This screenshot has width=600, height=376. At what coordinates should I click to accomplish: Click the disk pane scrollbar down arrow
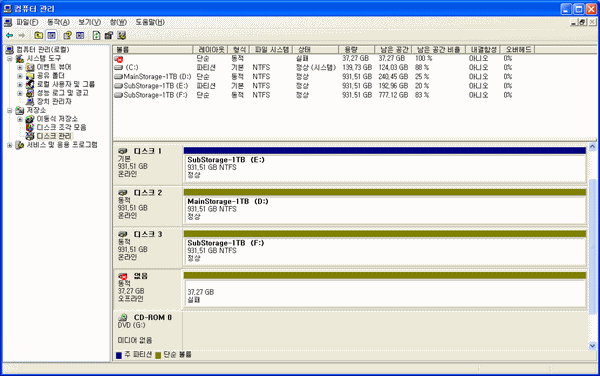592,346
